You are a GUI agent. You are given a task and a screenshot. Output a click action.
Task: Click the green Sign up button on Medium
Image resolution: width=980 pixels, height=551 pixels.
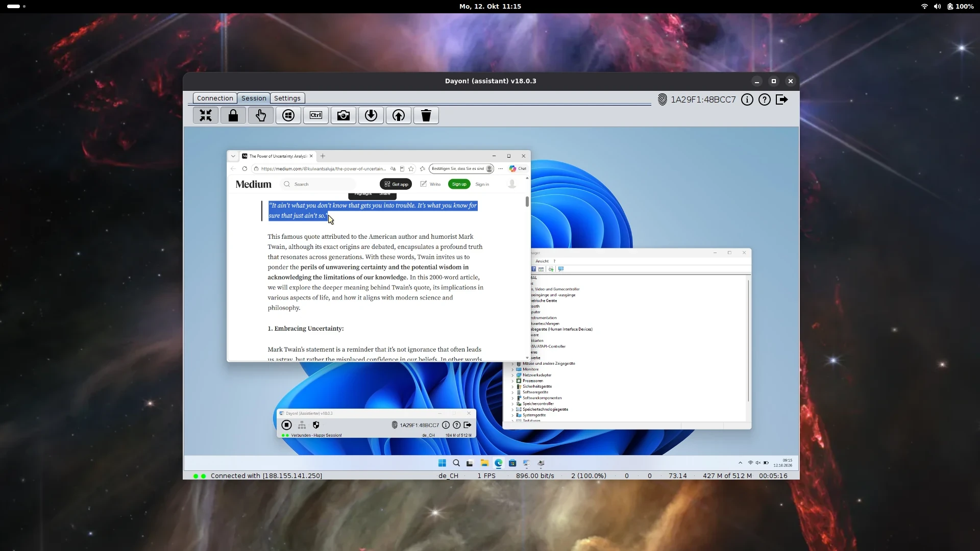pos(459,184)
